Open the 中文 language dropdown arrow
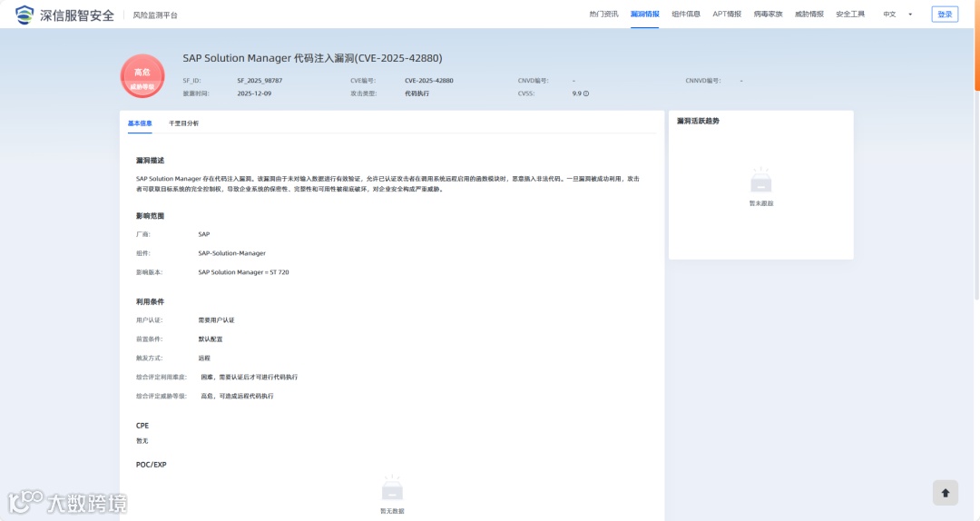Image resolution: width=980 pixels, height=521 pixels. pos(910,15)
